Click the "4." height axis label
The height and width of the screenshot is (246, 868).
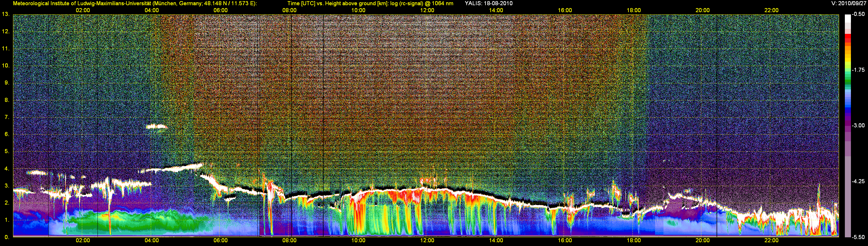point(7,169)
